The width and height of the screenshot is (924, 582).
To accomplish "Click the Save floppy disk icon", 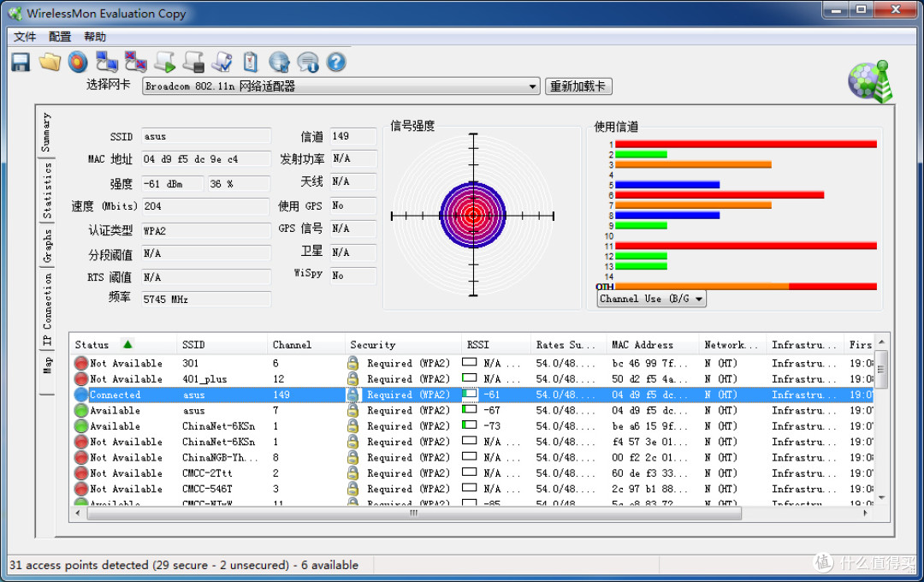I will pyautogui.click(x=21, y=62).
